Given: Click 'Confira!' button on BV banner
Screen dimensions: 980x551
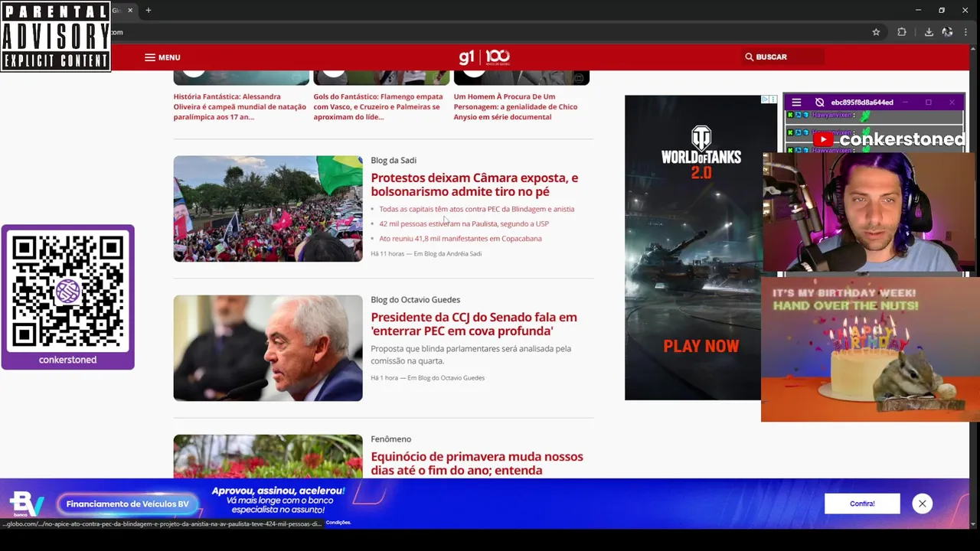Looking at the screenshot, I should tap(862, 504).
